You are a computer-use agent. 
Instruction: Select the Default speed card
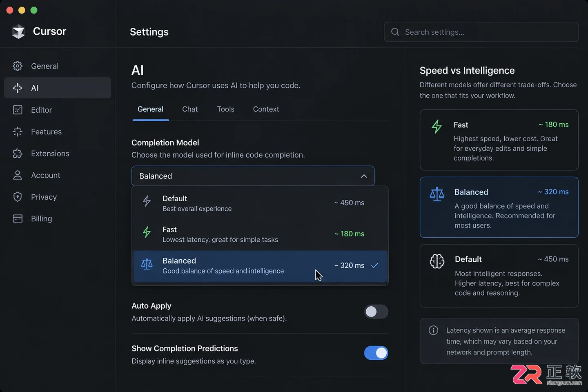499,276
